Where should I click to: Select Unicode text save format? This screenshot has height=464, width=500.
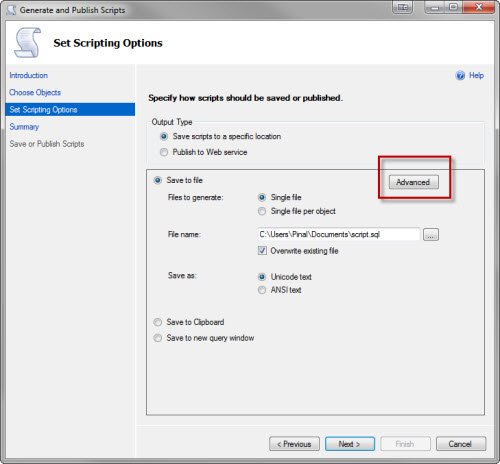pos(262,277)
